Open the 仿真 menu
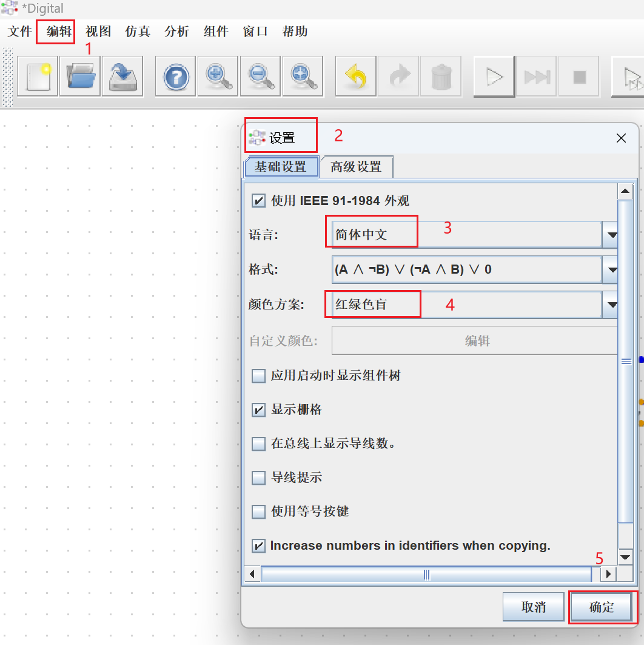Viewport: 644px width, 645px height. 138,32
